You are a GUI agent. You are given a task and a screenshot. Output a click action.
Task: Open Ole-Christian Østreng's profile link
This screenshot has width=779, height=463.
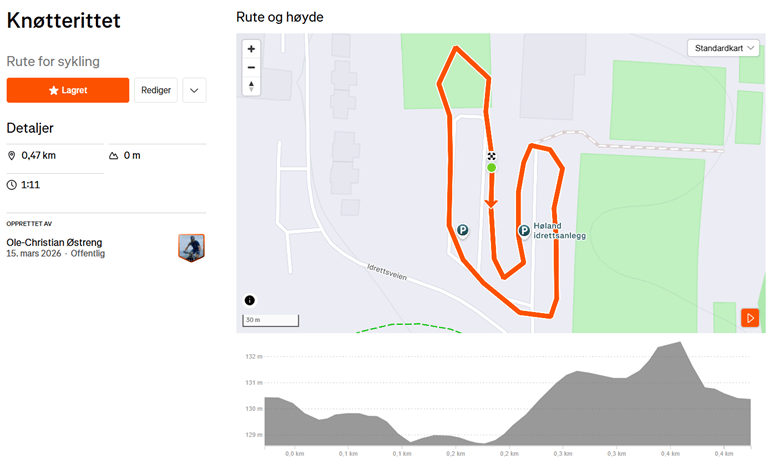54,242
